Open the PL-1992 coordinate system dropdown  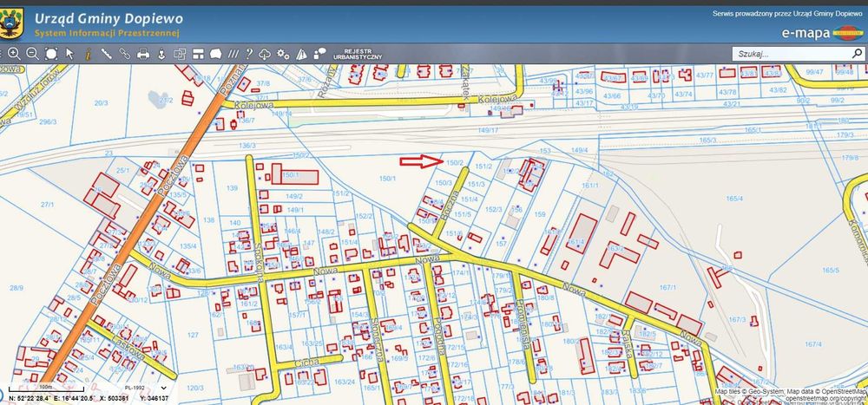[147, 388]
